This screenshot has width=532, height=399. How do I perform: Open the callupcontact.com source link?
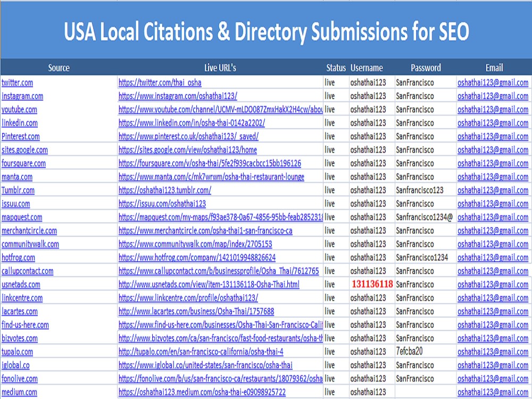tap(28, 271)
